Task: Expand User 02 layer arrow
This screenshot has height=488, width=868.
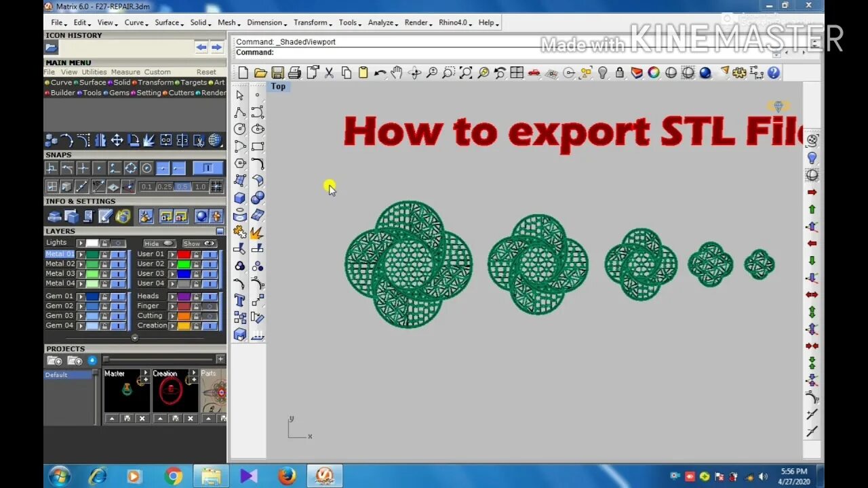Action: (172, 264)
